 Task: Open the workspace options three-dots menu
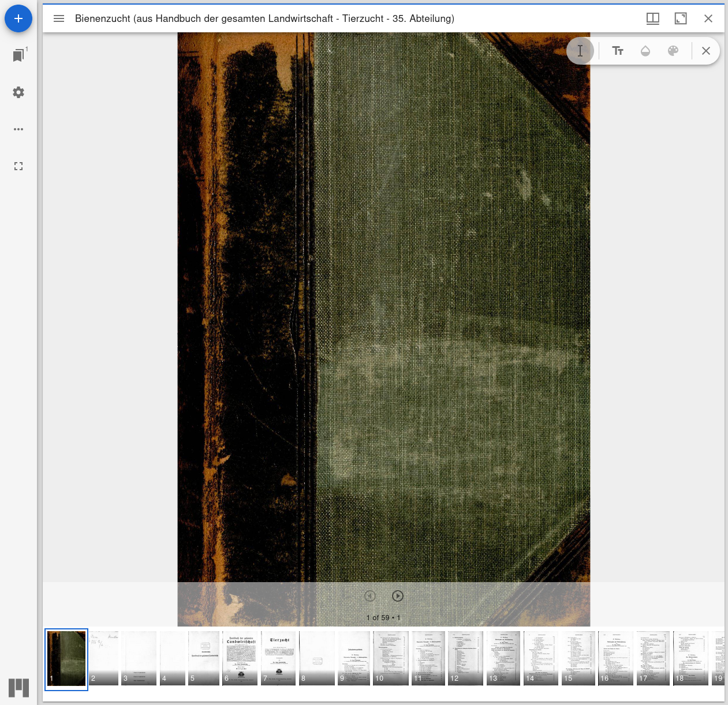(18, 129)
